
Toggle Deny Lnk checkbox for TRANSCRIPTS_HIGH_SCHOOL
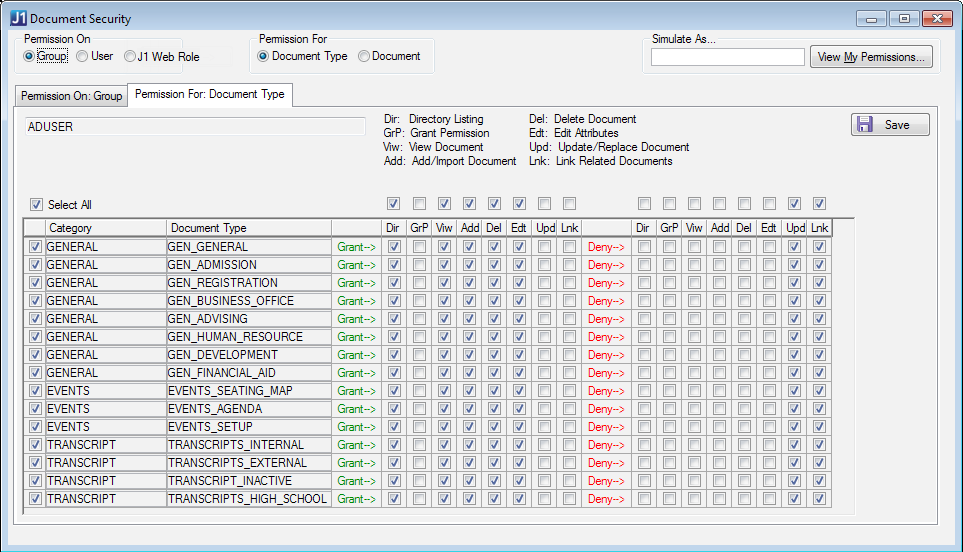pos(819,499)
